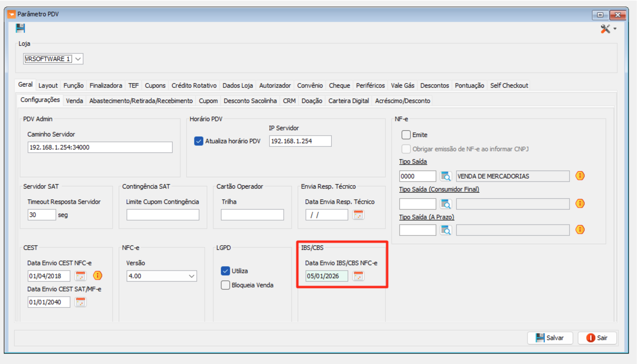Image resolution: width=637 pixels, height=364 pixels.
Task: Click the Caminho Servidor input field
Action: point(100,147)
